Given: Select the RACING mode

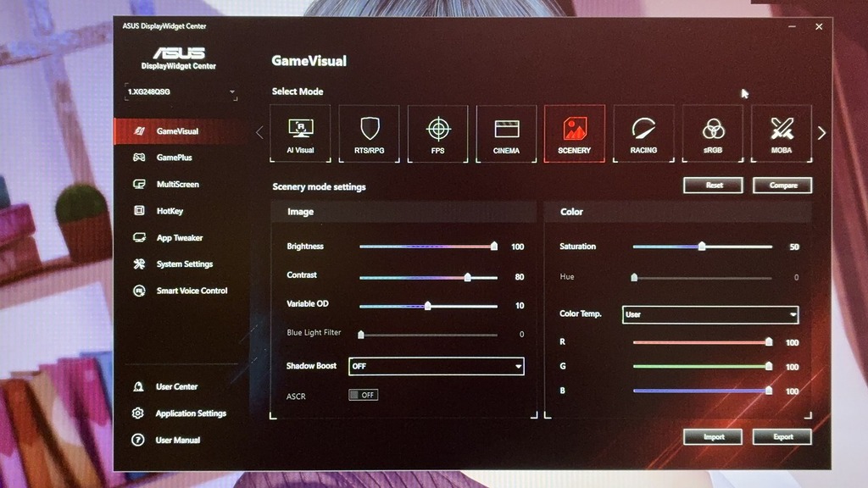Looking at the screenshot, I should 643,133.
